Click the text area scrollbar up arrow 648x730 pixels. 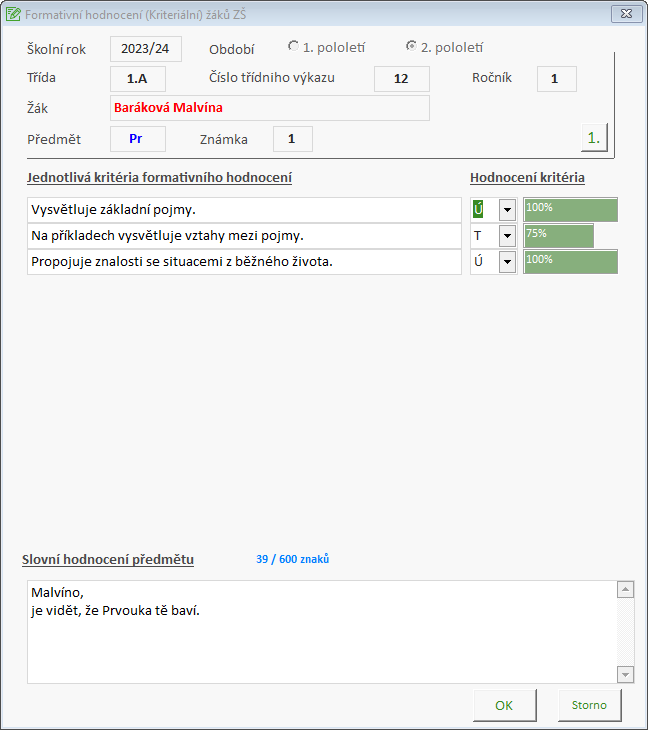tap(625, 590)
